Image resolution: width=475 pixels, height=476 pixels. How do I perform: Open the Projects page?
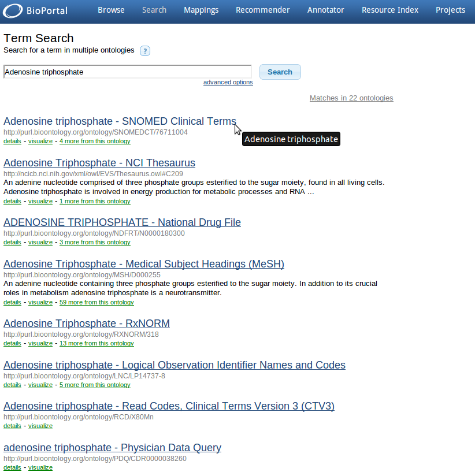[x=450, y=10]
